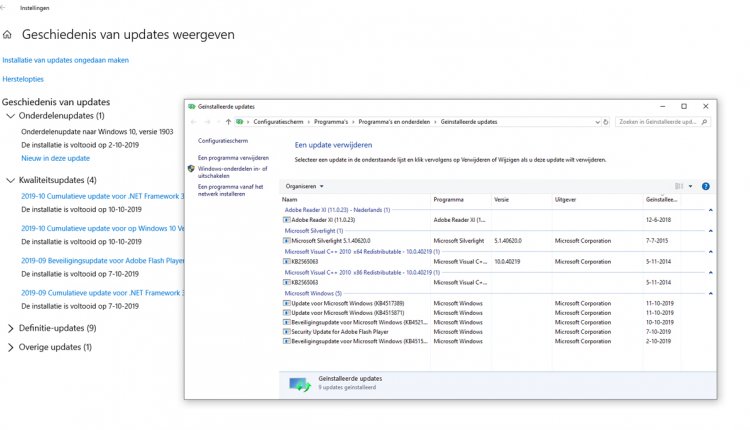Click the back arrow in Instellingen title bar

click(3, 8)
